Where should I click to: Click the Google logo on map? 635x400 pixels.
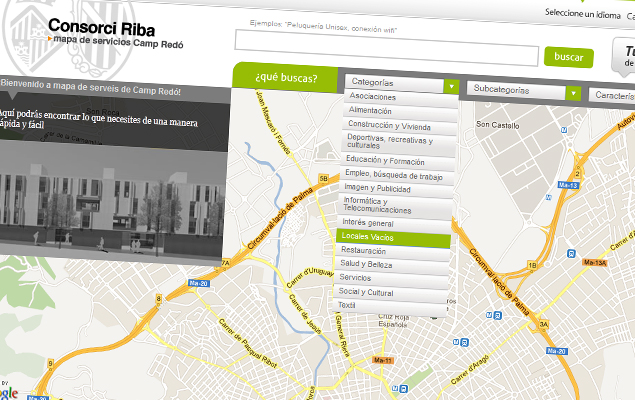click(9, 393)
